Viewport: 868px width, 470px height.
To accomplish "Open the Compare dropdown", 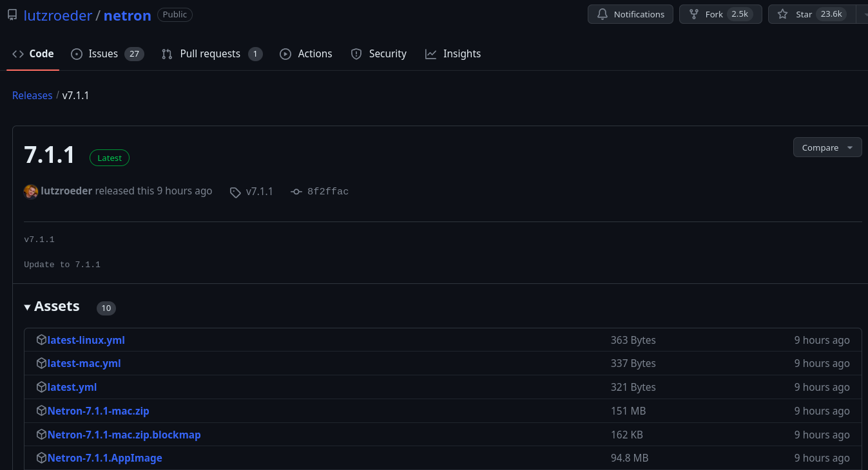I will tap(827, 147).
